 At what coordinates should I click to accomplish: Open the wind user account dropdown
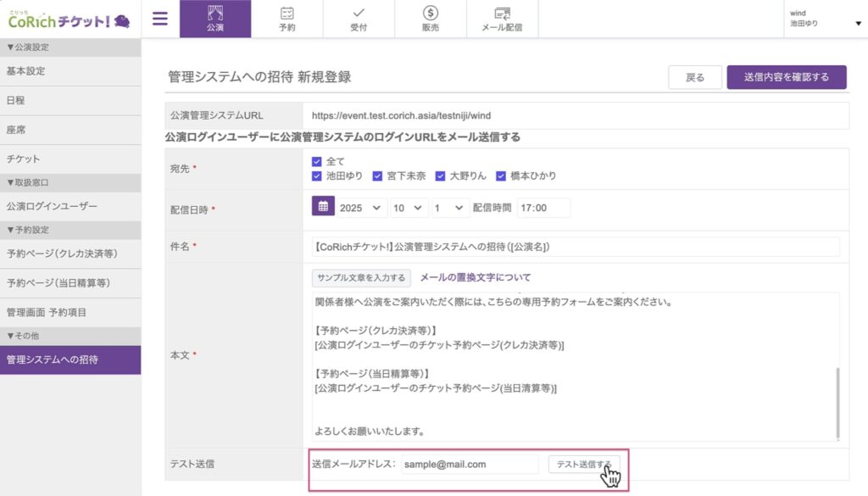(x=822, y=19)
